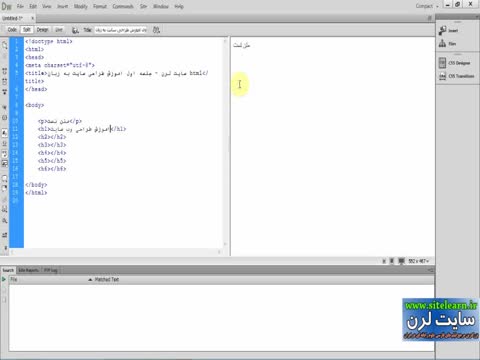480x360 pixels.
Task: Toggle Live view button
Action: point(59,30)
